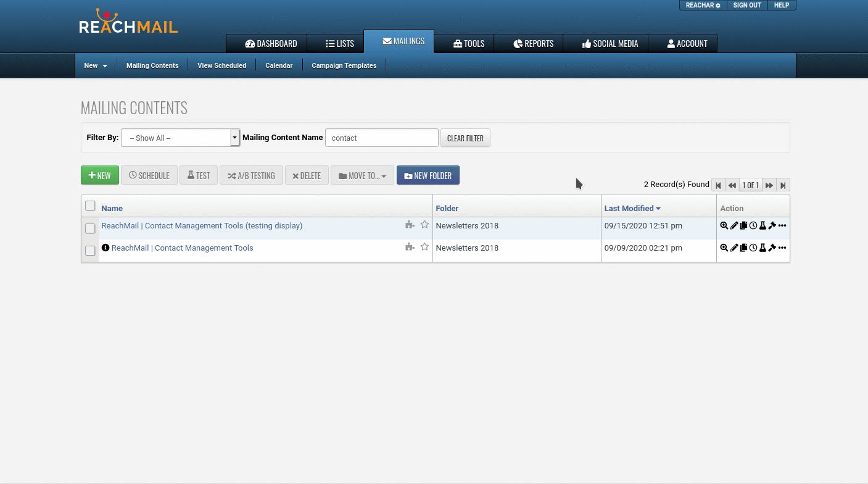Open more actions ellipsis for testing display mailing

click(x=782, y=226)
